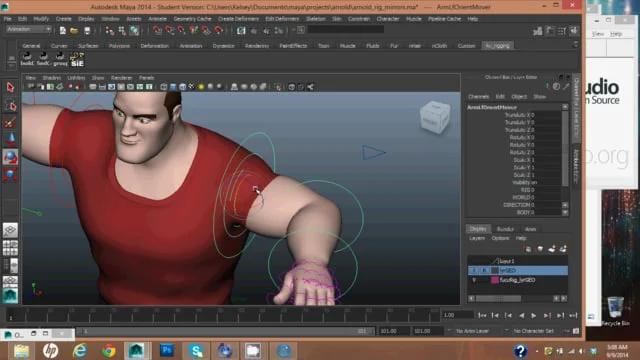Open Skype from the taskbar
Image resolution: width=640 pixels, height=360 pixels.
tap(196, 351)
